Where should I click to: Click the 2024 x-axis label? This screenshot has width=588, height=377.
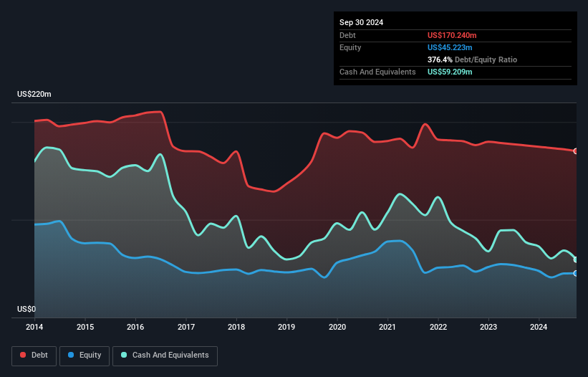pyautogui.click(x=539, y=327)
